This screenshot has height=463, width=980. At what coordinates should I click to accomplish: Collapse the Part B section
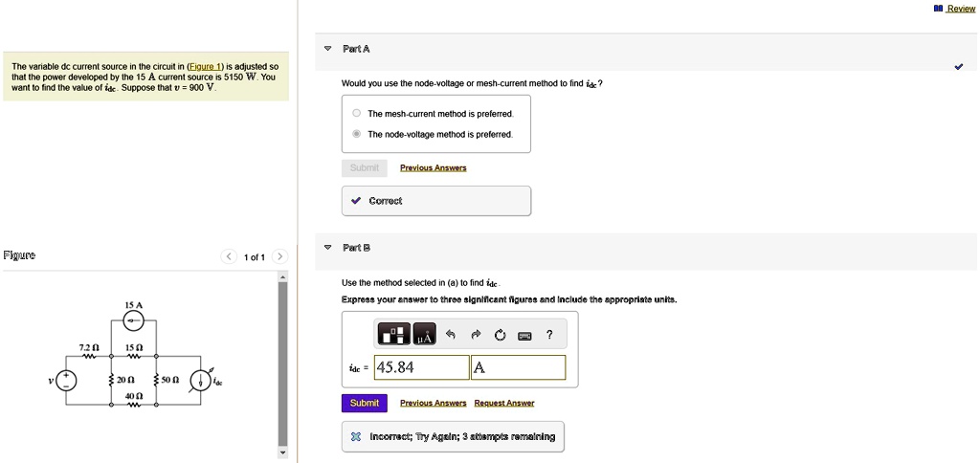pos(328,248)
